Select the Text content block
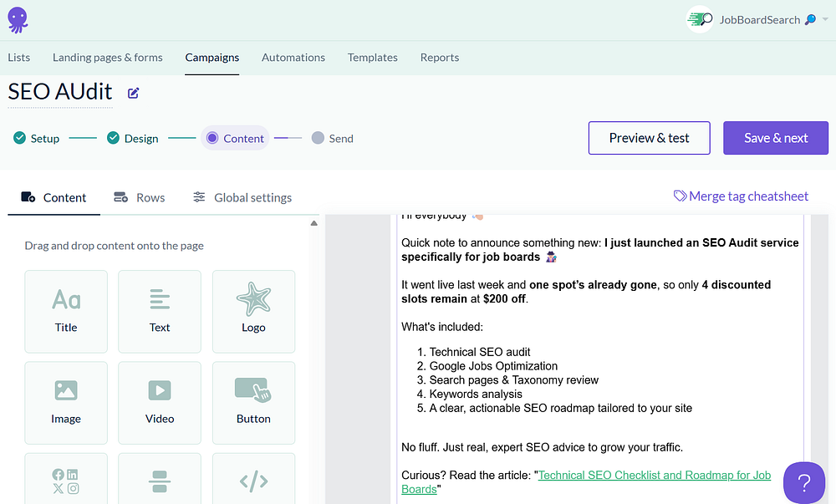The image size is (836, 504). (160, 311)
